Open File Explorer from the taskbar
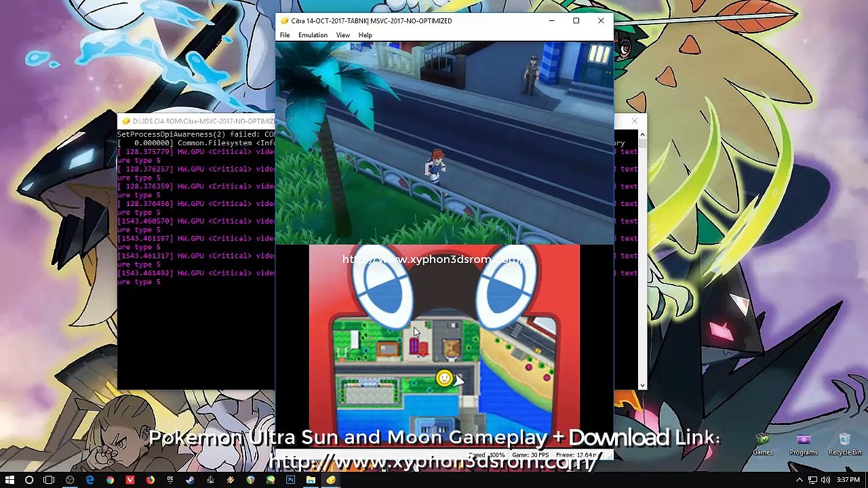The height and width of the screenshot is (488, 868). (311, 480)
